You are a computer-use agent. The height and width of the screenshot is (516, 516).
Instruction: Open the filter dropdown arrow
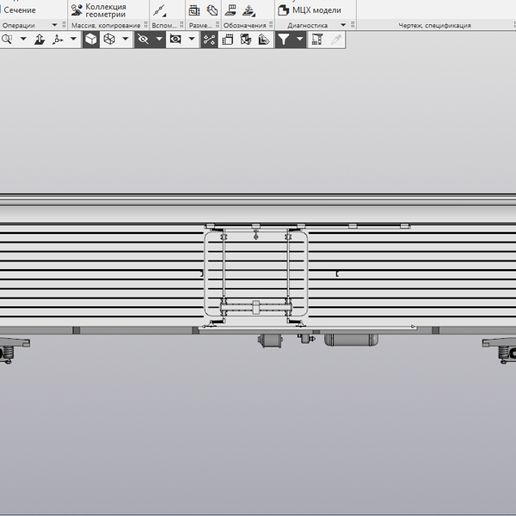300,39
